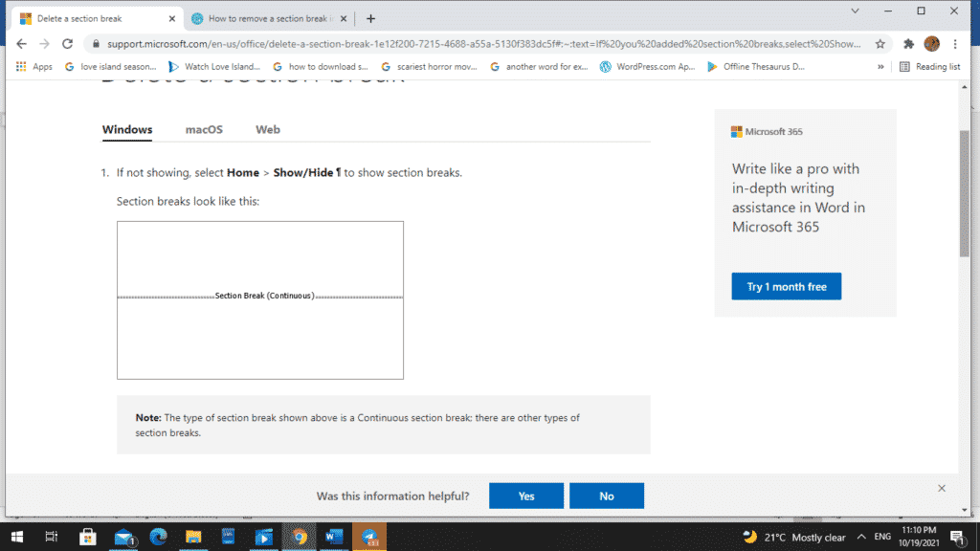This screenshot has width=980, height=551.
Task: Open the Google Apps grid icon
Action: coord(20,66)
